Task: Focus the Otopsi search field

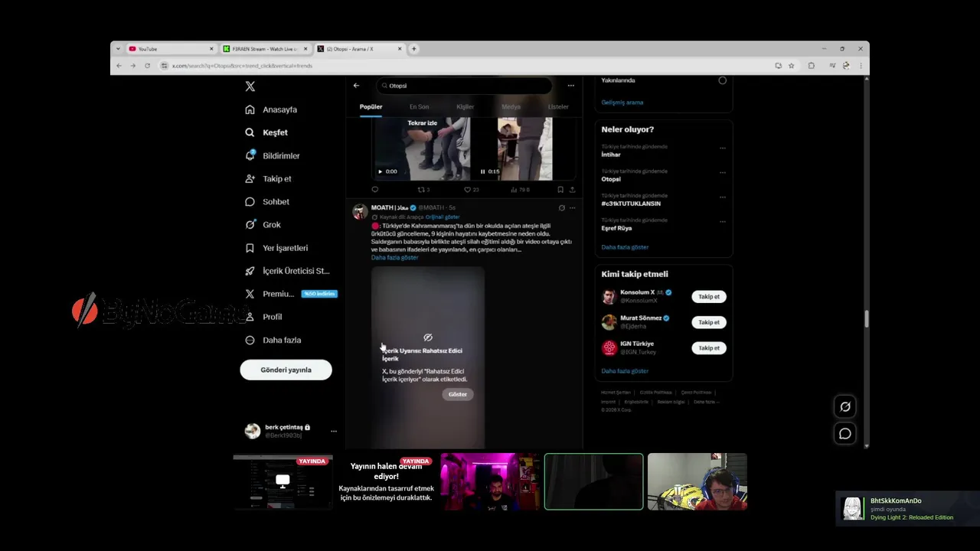Action: (464, 86)
